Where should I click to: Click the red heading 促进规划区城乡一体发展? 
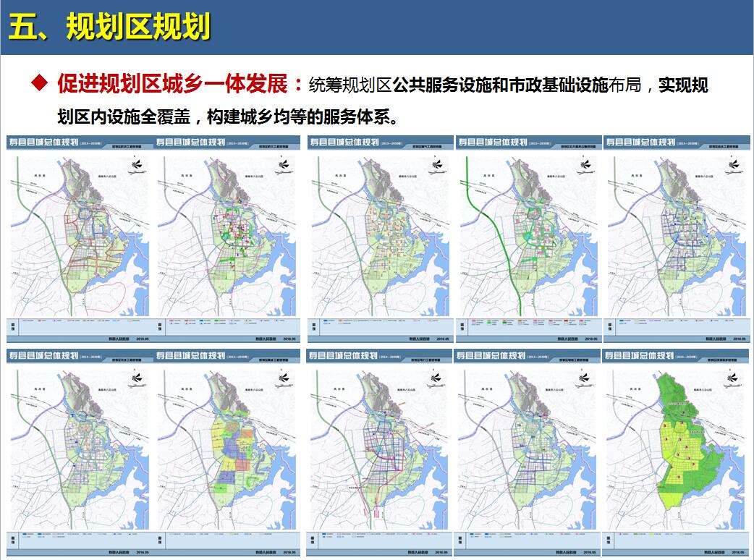(x=172, y=85)
